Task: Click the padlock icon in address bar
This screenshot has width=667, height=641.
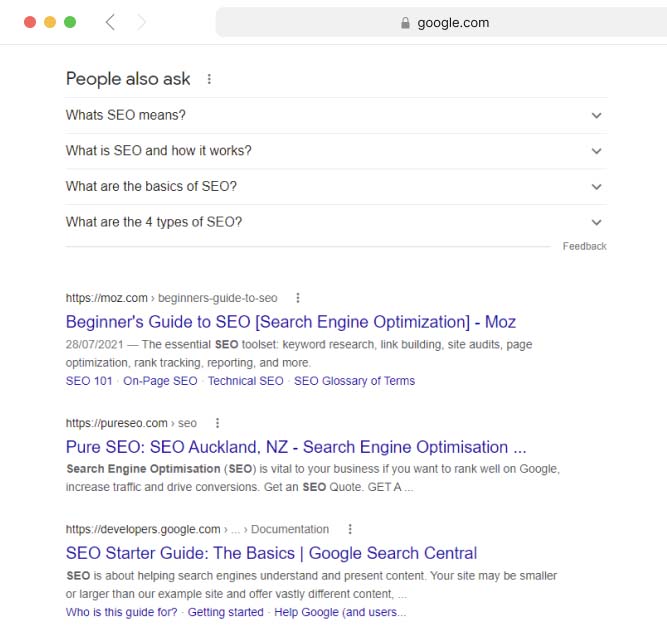Action: 405,22
